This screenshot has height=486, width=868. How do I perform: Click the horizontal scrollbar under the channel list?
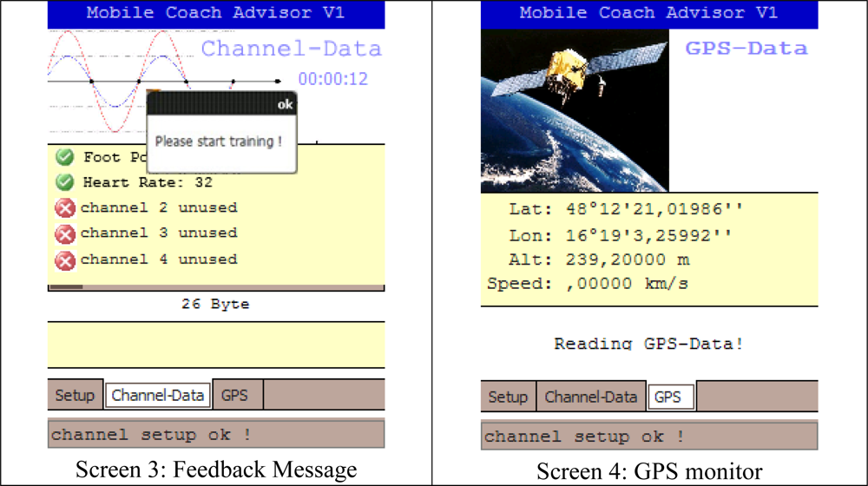pos(215,286)
